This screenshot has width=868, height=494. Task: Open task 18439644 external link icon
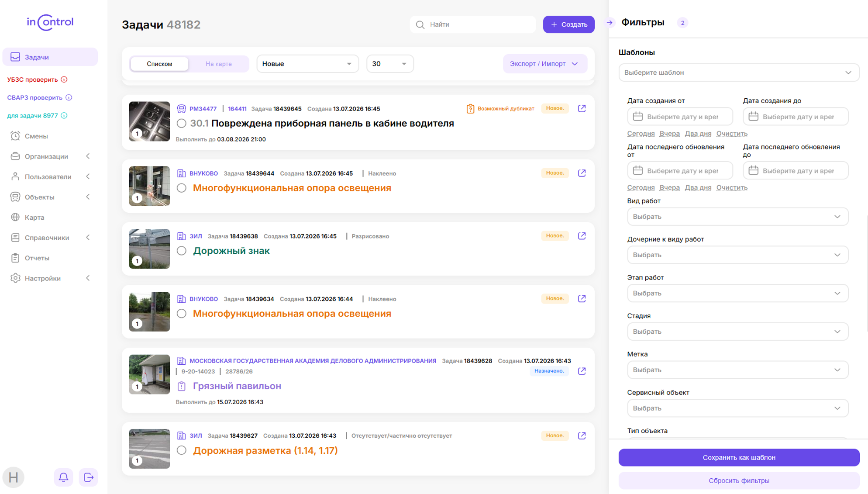pos(582,173)
